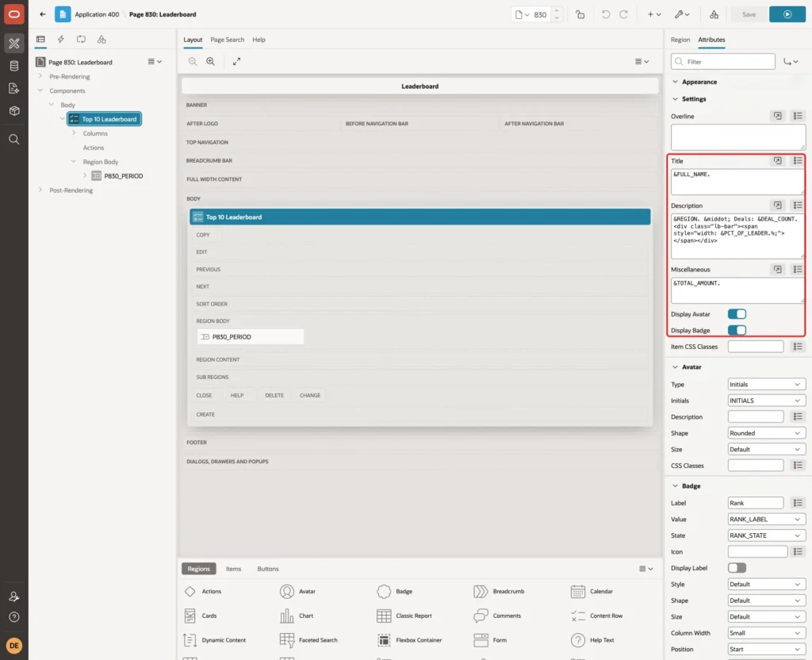
Task: Open the Avatar Type dropdown
Action: coord(767,385)
